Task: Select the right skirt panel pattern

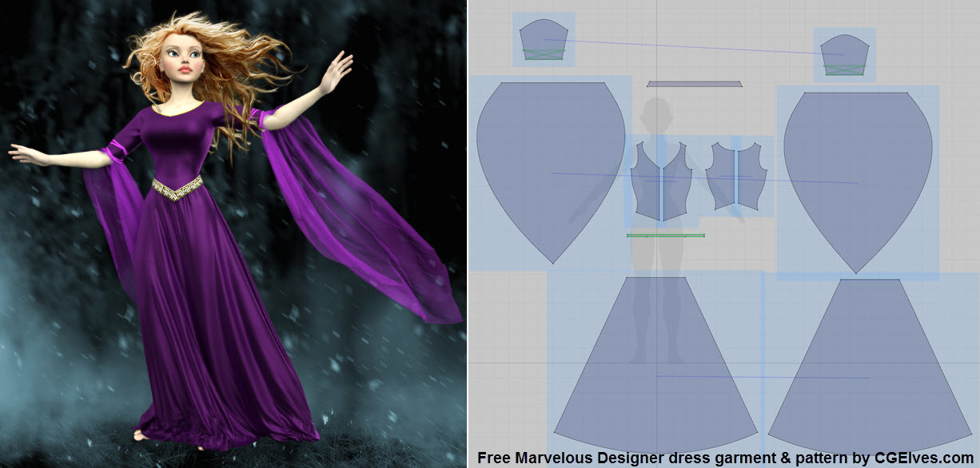Action: click(x=869, y=367)
